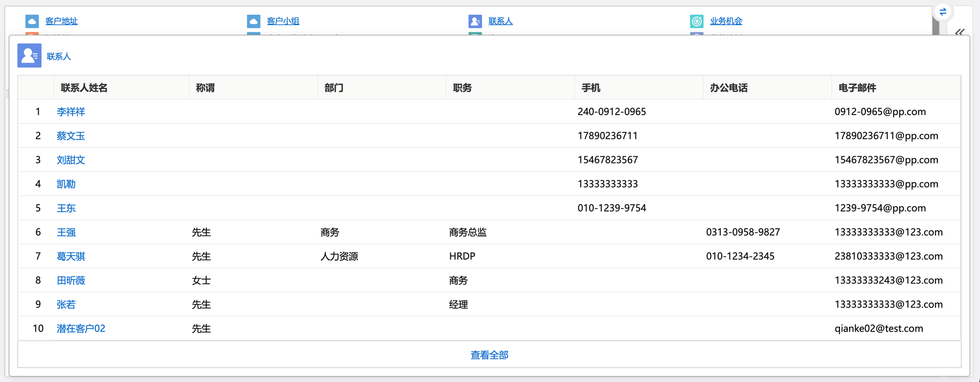Click the swap arrows round icon
Viewport: 980px width, 382px height.
(x=943, y=12)
